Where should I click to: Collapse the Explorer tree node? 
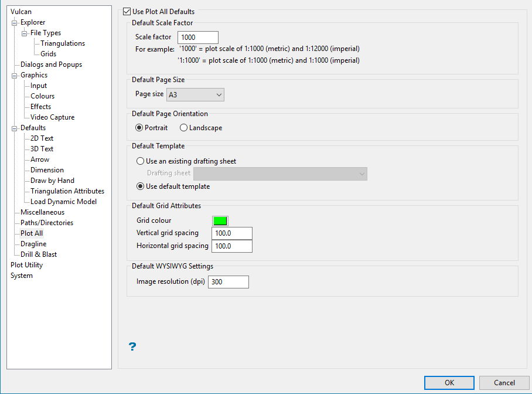14,23
